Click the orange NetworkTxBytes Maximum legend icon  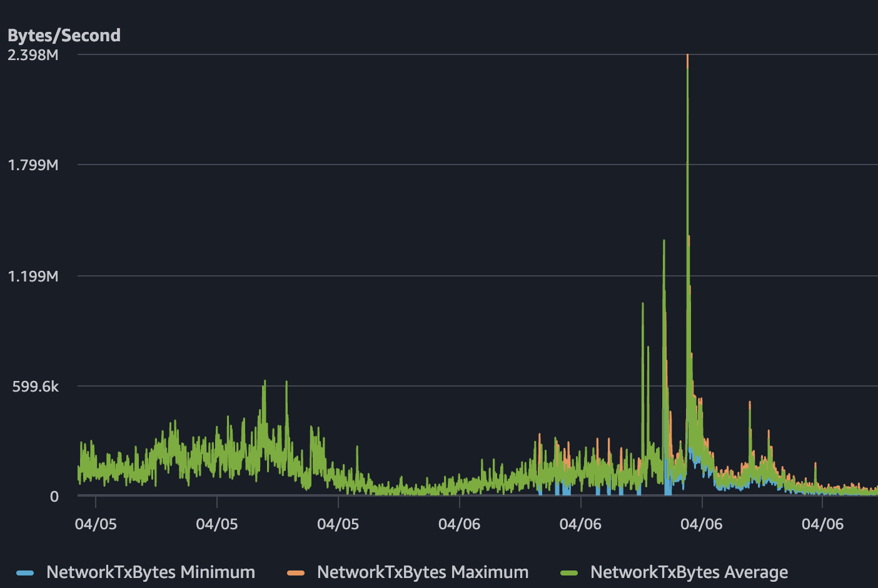(295, 572)
